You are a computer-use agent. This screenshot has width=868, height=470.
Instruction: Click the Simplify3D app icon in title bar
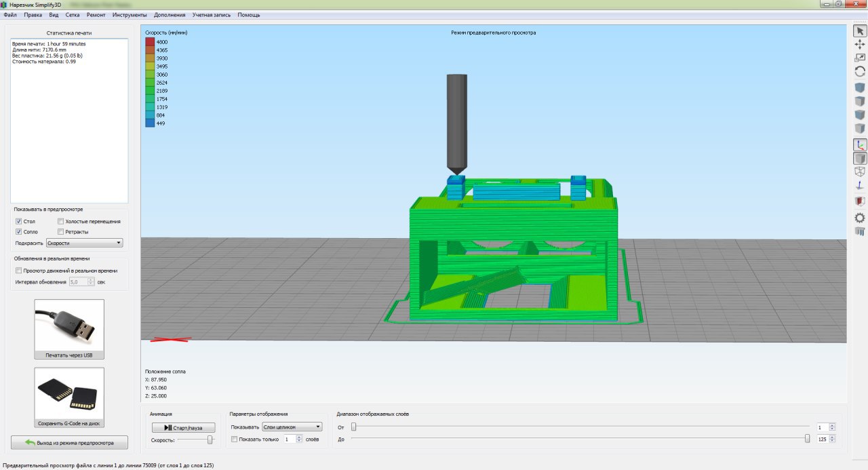click(5, 4)
